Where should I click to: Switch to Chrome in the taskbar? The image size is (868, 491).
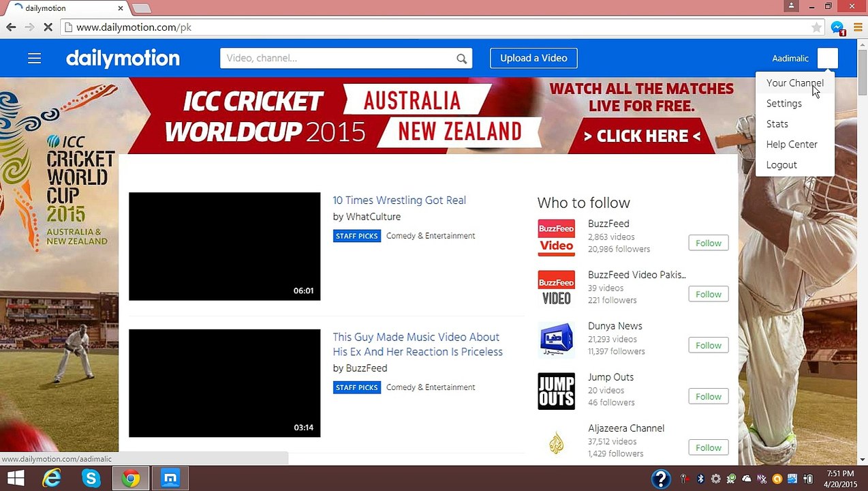click(x=131, y=479)
